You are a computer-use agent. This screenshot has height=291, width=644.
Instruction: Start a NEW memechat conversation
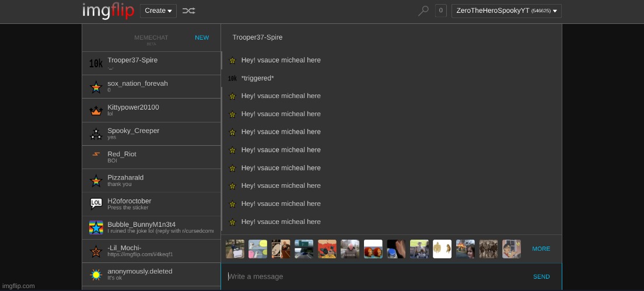pyautogui.click(x=202, y=37)
